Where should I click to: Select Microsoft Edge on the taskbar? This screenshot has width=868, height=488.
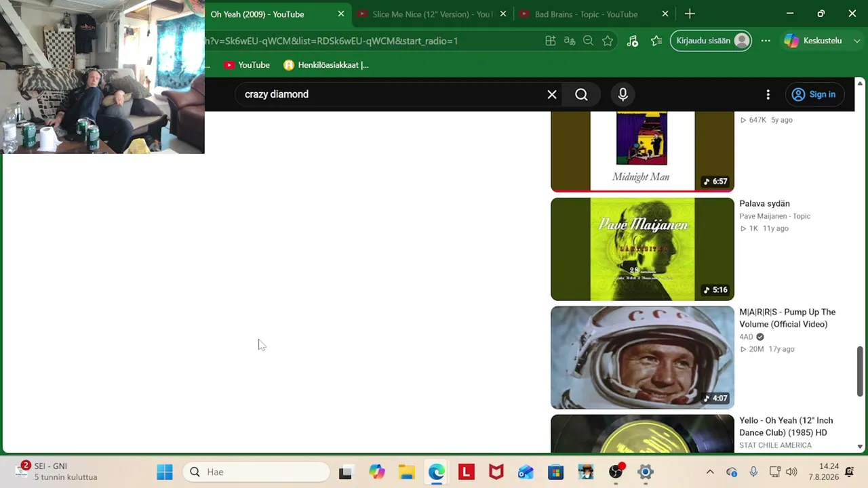(x=437, y=472)
